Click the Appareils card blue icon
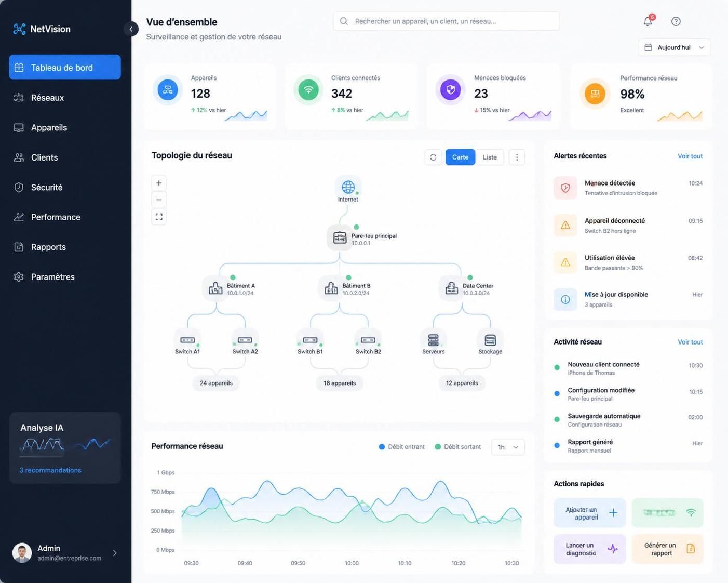This screenshot has height=583, width=728. coord(168,90)
